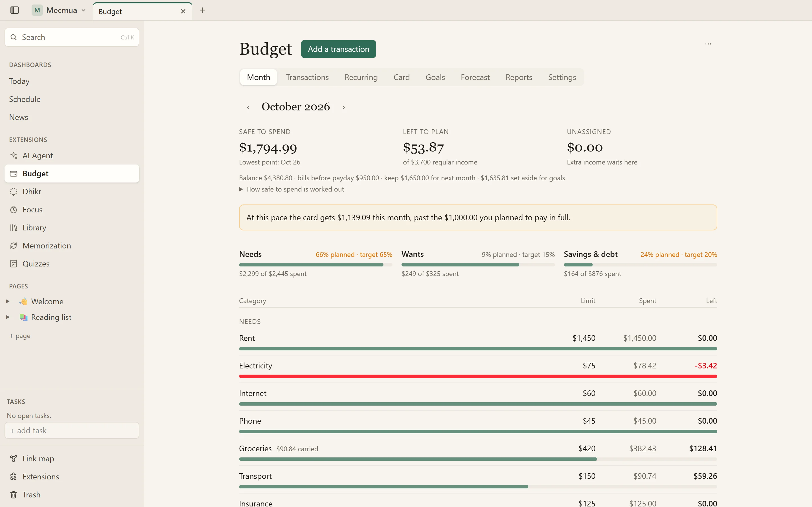
Task: Switch to the Transactions tab
Action: pos(307,77)
